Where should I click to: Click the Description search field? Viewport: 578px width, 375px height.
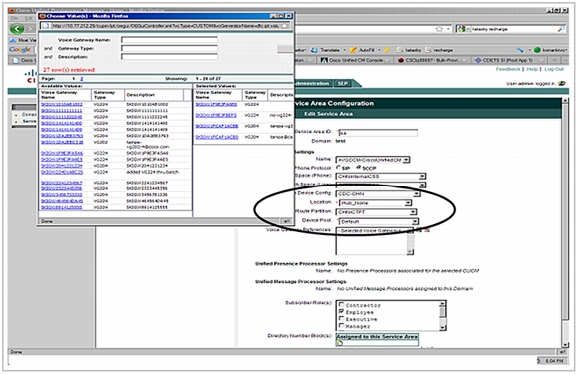[x=169, y=57]
